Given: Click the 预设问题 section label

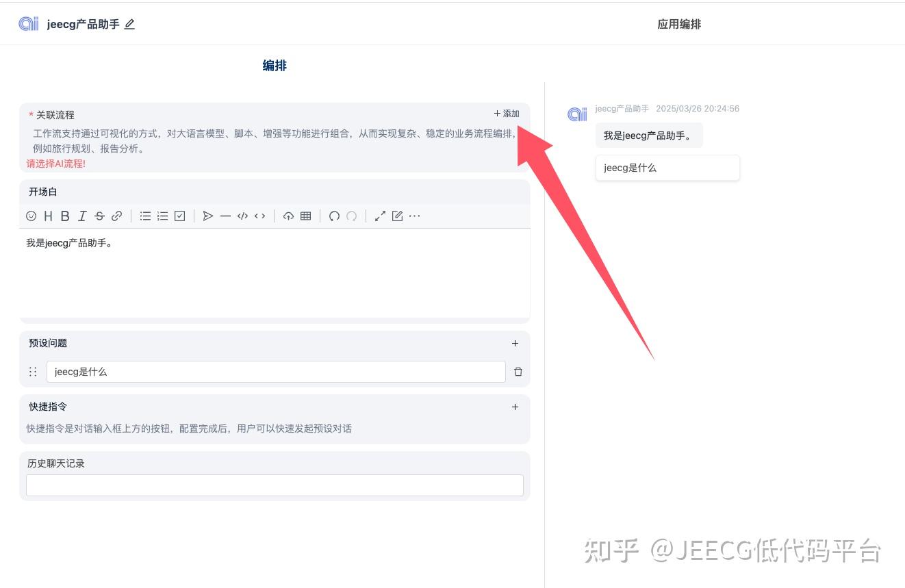Looking at the screenshot, I should (x=48, y=343).
